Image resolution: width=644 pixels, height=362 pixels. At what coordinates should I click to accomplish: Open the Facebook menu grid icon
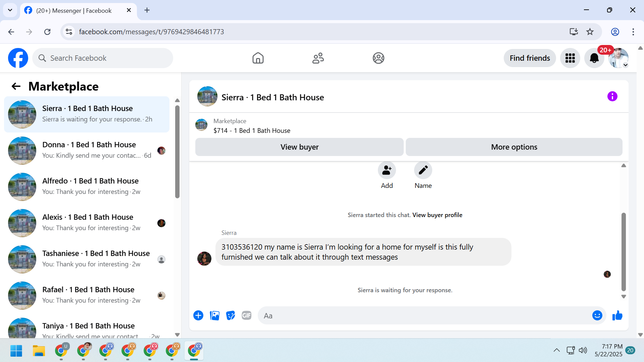click(x=570, y=58)
